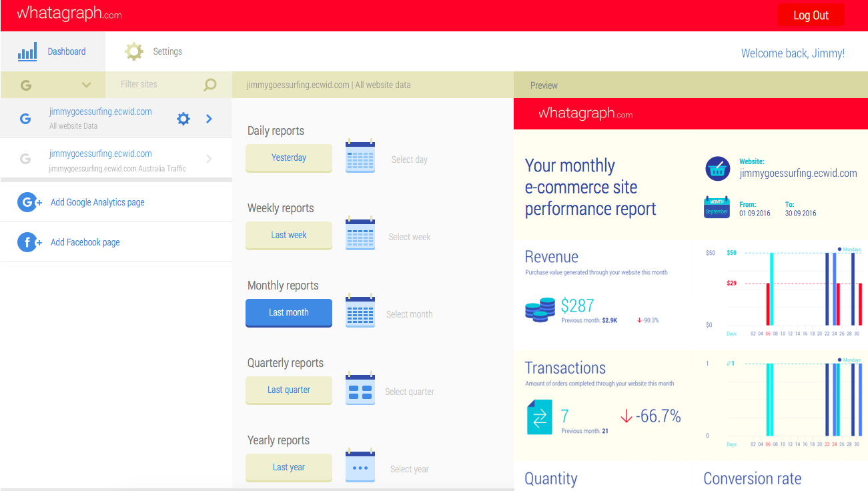Screen dimensions: 868x491
Task: Click the Settings gear icon in navigation
Action: [134, 51]
